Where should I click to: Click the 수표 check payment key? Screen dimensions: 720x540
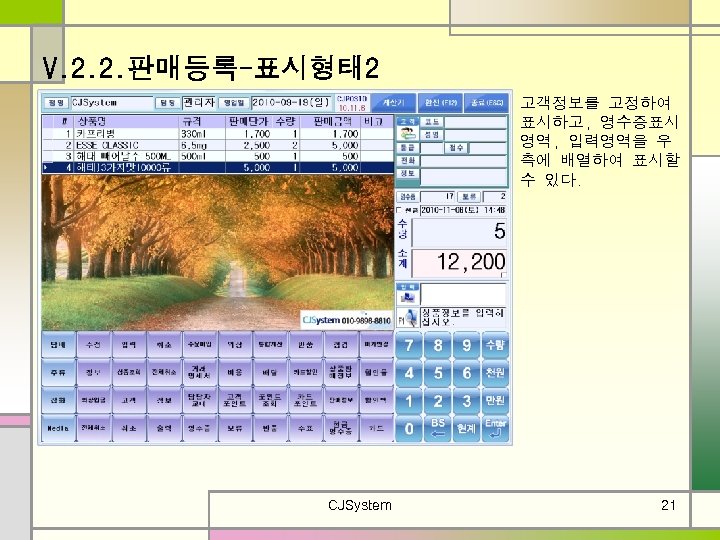[x=305, y=428]
